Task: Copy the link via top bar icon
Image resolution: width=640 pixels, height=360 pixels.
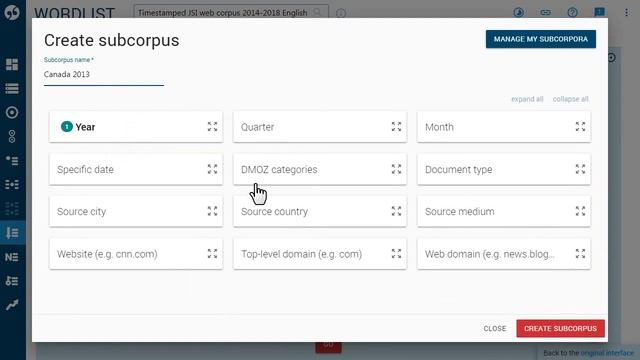Action: 545,12
